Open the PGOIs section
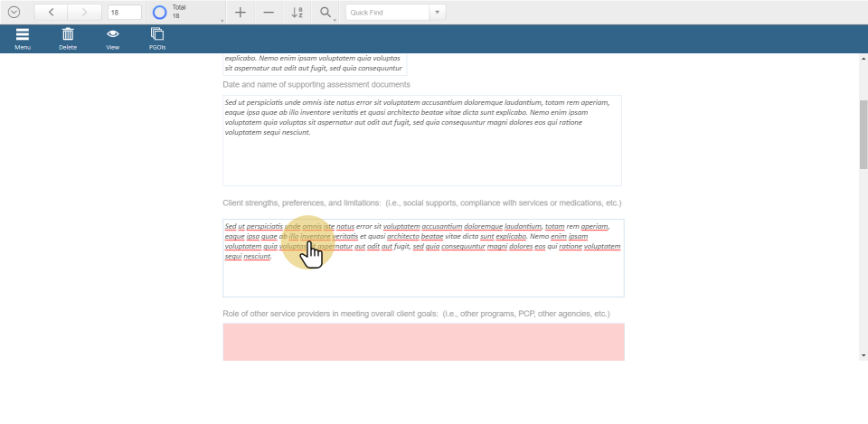Screen dimensions: 868x424 (157, 38)
